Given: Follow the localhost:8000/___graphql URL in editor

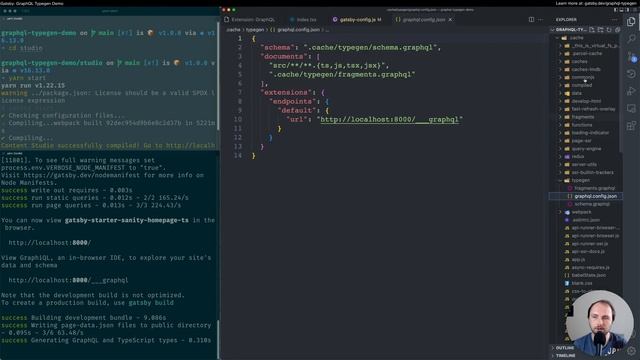Looking at the screenshot, I should point(389,120).
